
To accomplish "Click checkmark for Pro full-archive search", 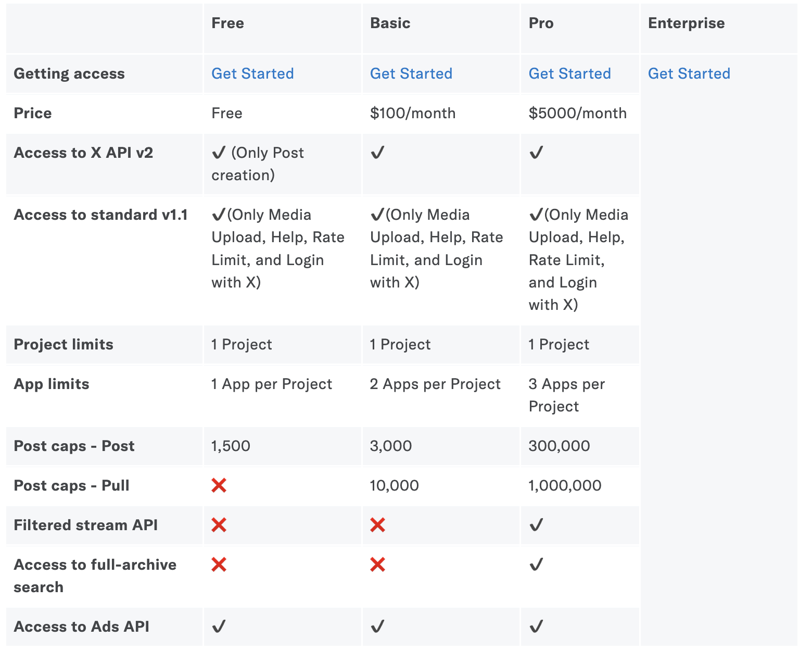I will (536, 565).
